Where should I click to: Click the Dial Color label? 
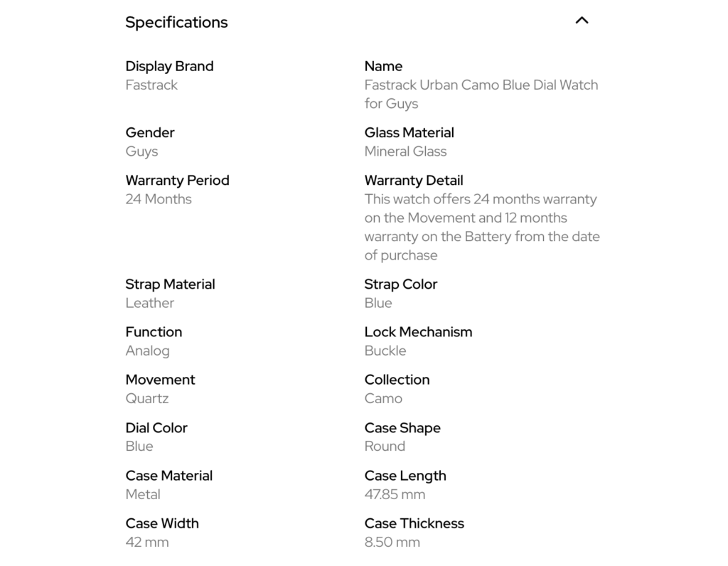pyautogui.click(x=156, y=428)
